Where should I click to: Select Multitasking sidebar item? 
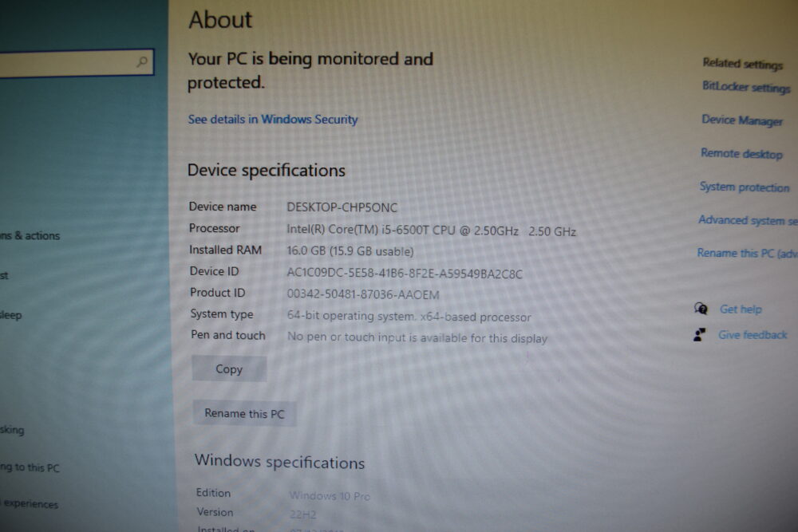(12, 430)
